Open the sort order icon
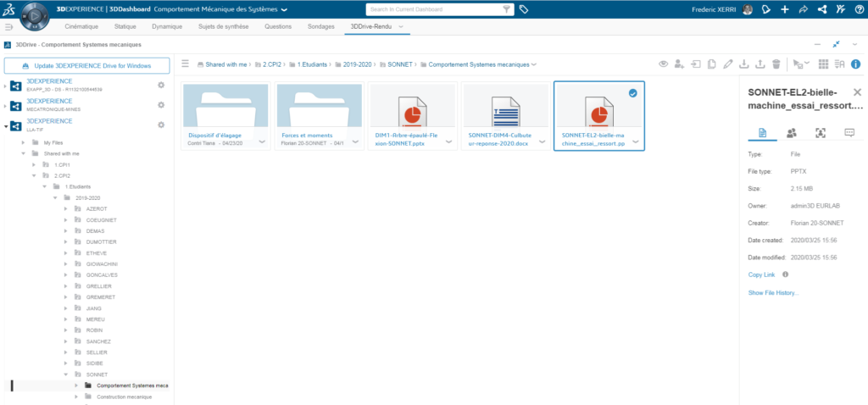 click(840, 64)
